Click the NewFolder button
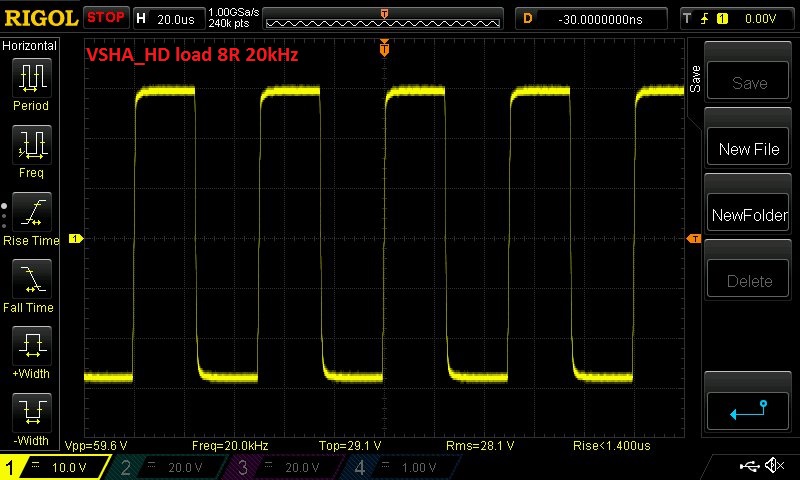This screenshot has height=480, width=800. tap(748, 213)
